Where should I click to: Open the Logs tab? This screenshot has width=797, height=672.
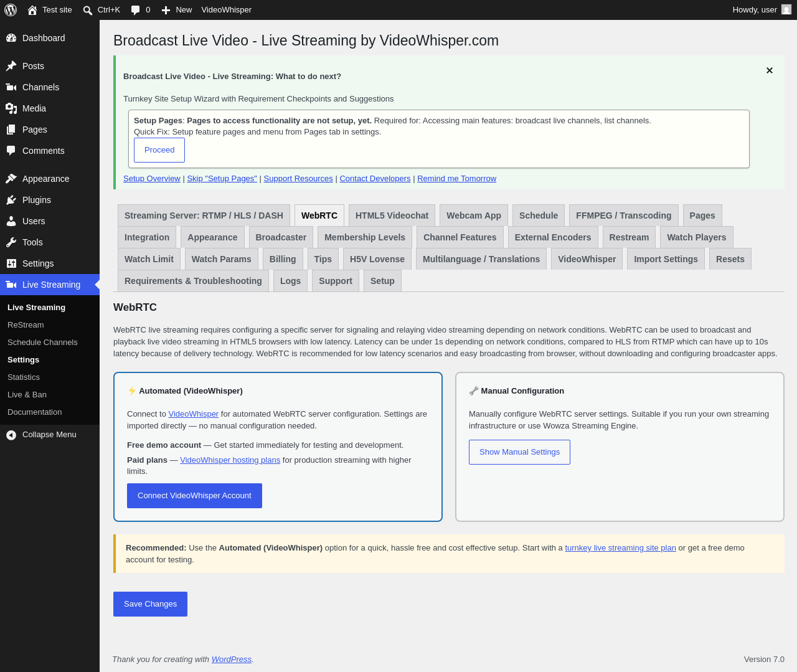click(290, 281)
